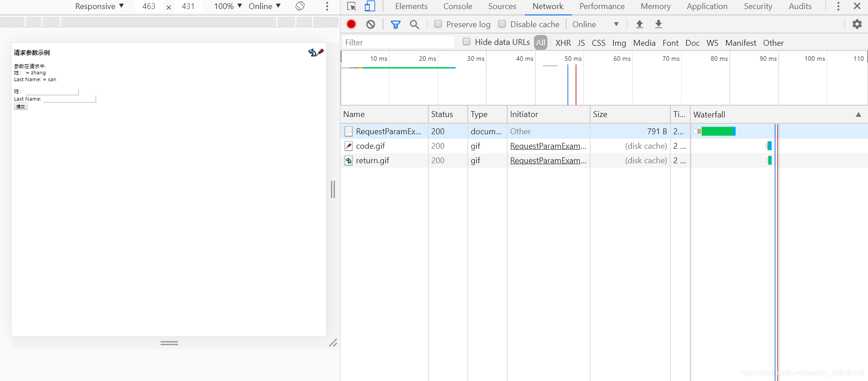Image resolution: width=868 pixels, height=381 pixels.
Task: Toggle the network filter funnel icon
Action: [396, 24]
